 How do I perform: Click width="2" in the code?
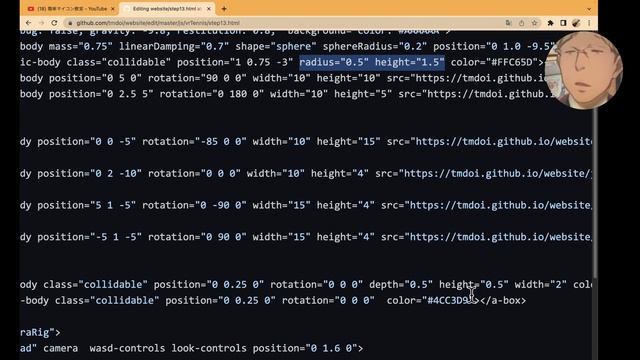[540, 285]
